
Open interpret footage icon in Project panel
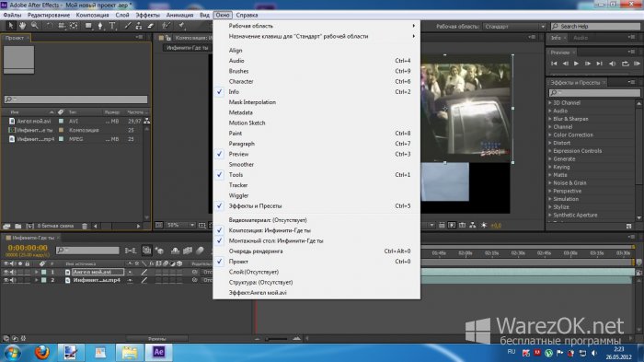click(x=6, y=226)
